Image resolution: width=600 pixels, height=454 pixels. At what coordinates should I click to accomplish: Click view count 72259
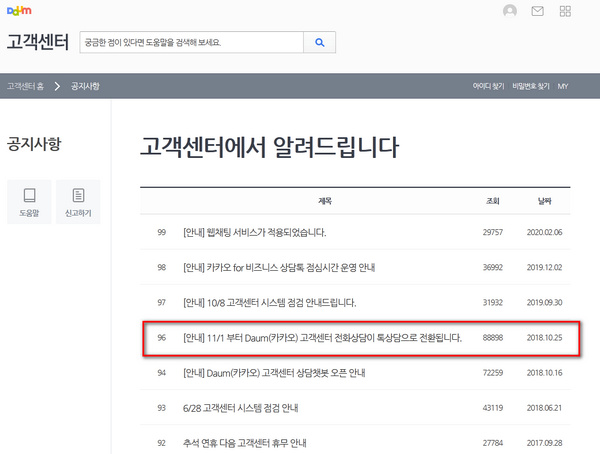[x=492, y=372]
